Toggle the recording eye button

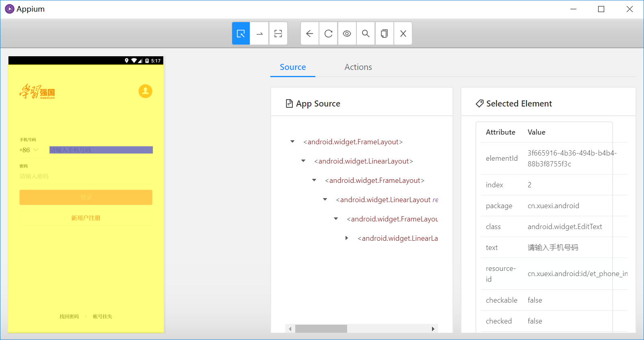[347, 33]
